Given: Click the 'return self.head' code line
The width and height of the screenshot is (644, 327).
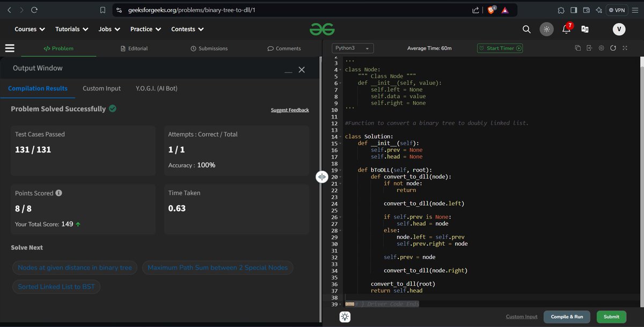Looking at the screenshot, I should tap(397, 291).
